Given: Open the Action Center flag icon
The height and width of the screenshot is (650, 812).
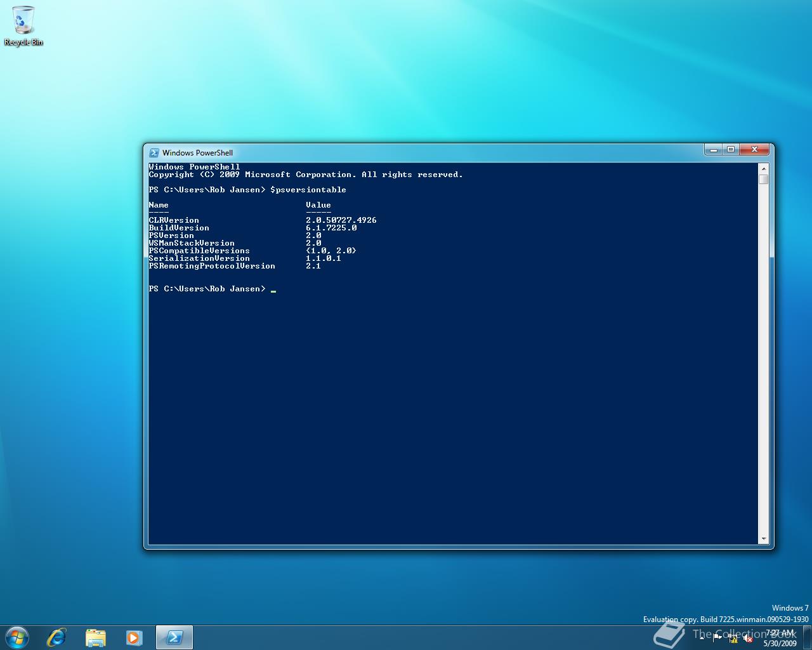Looking at the screenshot, I should pos(717,638).
